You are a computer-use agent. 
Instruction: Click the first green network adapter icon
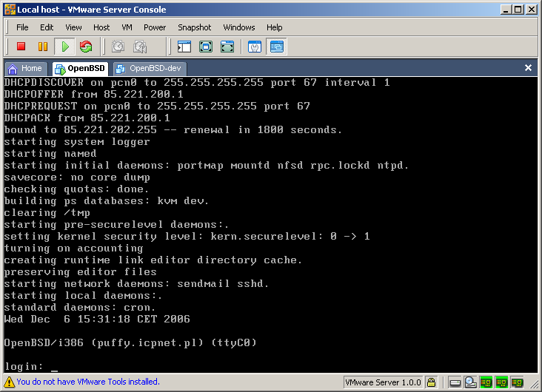tap(486, 382)
